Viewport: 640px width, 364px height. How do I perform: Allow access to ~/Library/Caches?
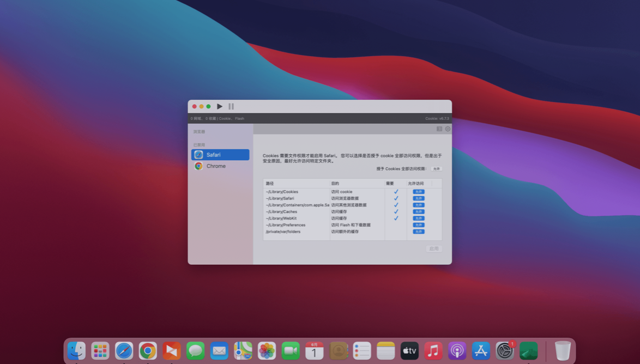pyautogui.click(x=419, y=211)
